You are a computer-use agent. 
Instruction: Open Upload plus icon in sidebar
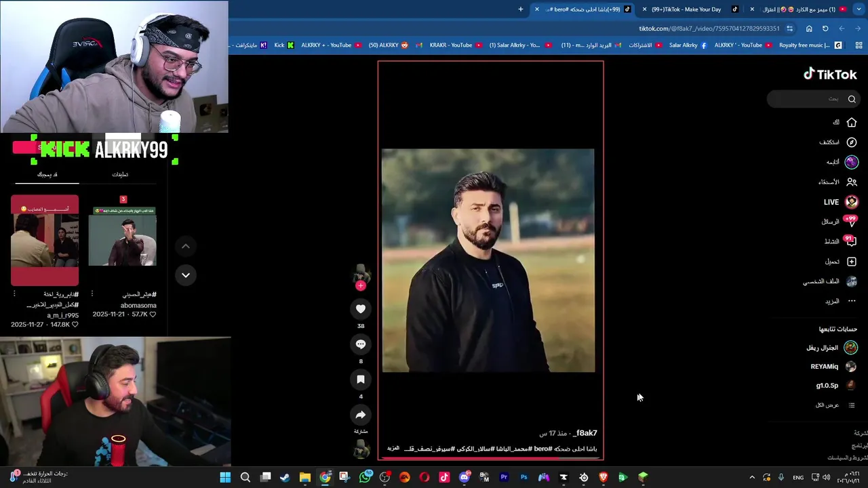(852, 262)
